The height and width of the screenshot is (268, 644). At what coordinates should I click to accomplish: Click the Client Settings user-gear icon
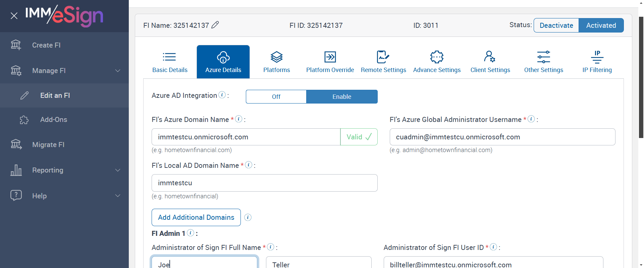(x=489, y=57)
